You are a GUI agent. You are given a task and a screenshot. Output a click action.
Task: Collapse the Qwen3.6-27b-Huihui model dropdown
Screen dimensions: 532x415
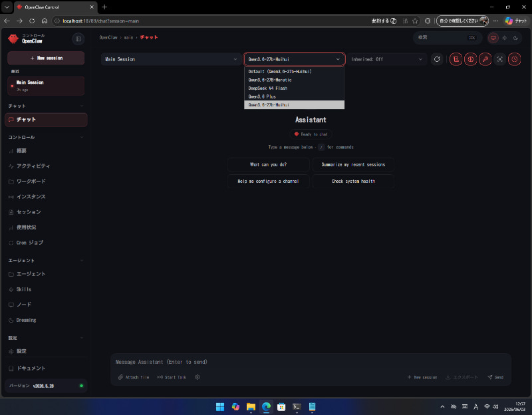click(294, 59)
